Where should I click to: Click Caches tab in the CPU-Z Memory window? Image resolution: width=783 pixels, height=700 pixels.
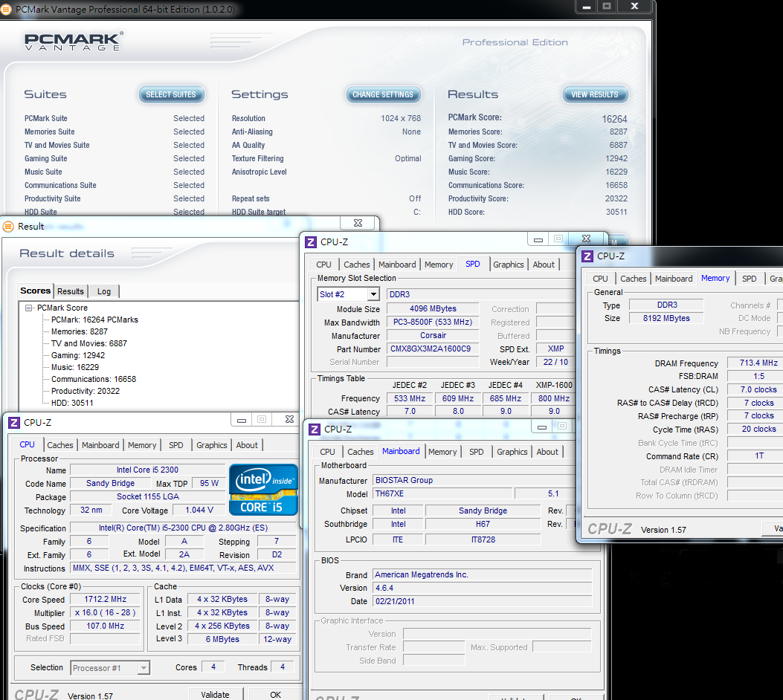tap(634, 279)
